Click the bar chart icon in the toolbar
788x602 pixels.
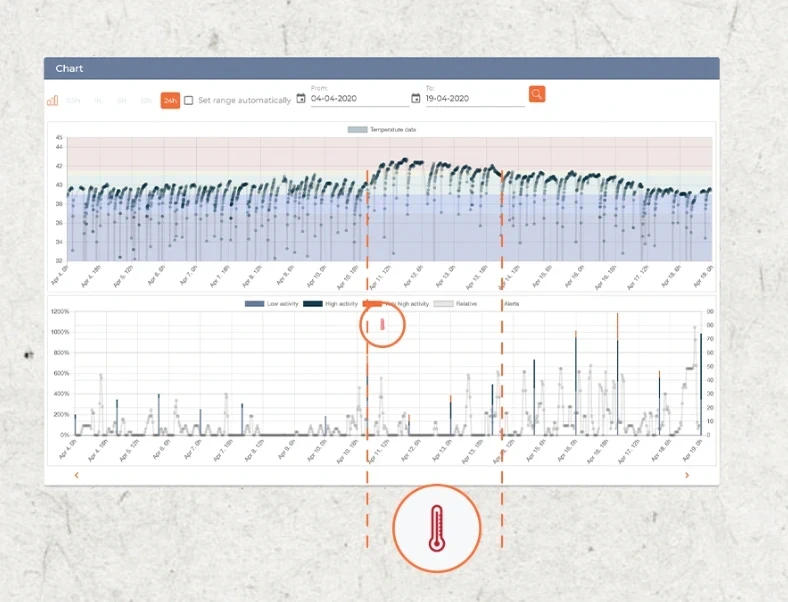click(x=53, y=100)
